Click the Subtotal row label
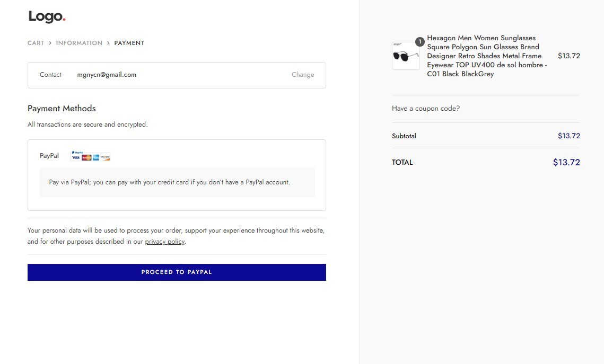The image size is (604, 364). click(x=404, y=136)
